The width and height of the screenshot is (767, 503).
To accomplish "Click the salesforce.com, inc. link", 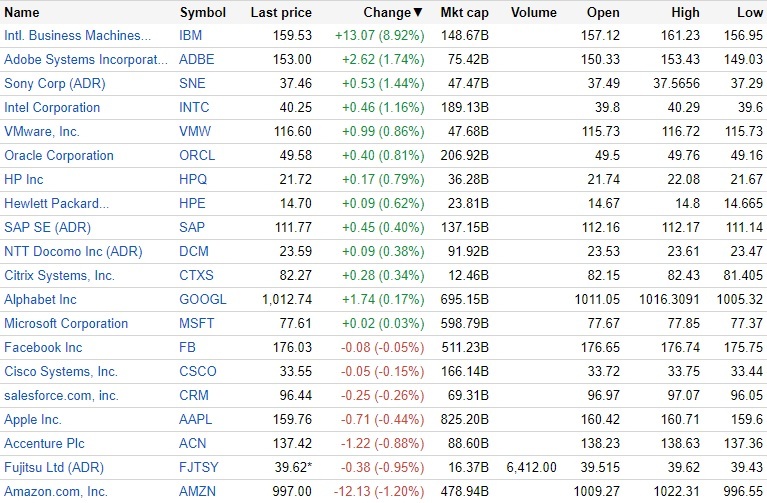I will [x=61, y=395].
